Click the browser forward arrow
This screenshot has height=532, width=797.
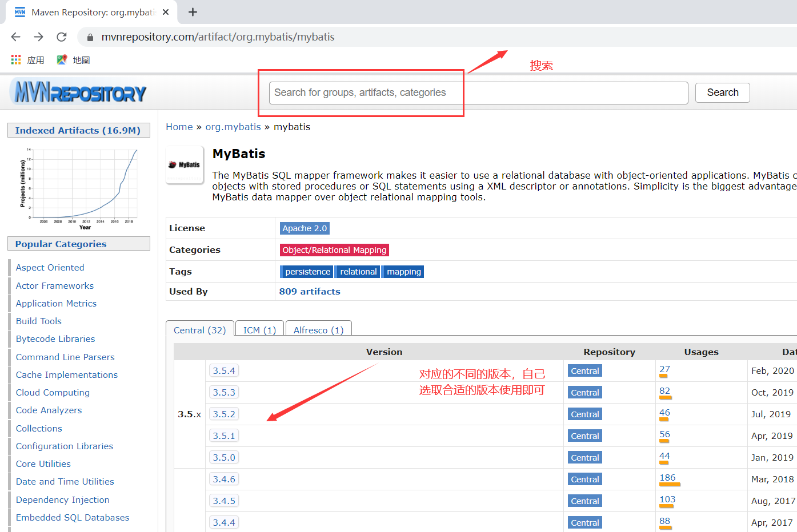pyautogui.click(x=38, y=37)
